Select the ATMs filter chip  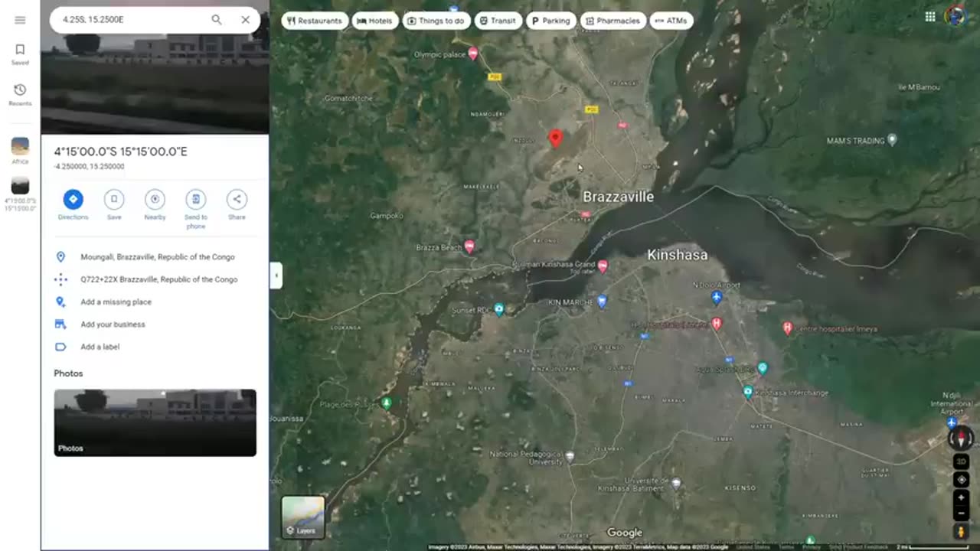pyautogui.click(x=671, y=21)
